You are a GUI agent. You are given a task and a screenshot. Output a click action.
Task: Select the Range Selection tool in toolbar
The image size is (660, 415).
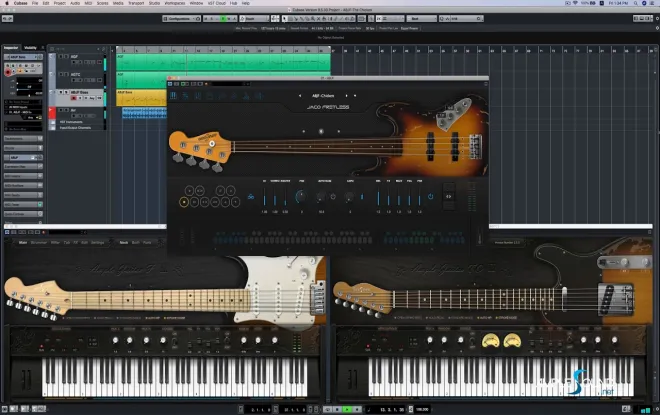(x=290, y=19)
